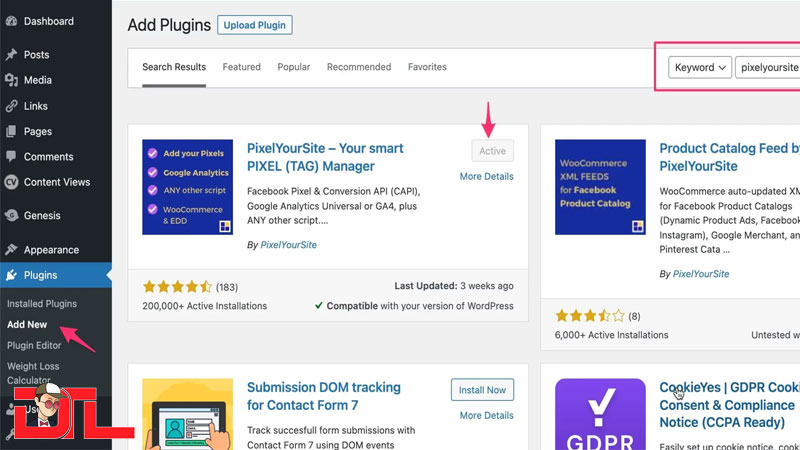
Task: Click the Upload Plugin button
Action: click(255, 25)
